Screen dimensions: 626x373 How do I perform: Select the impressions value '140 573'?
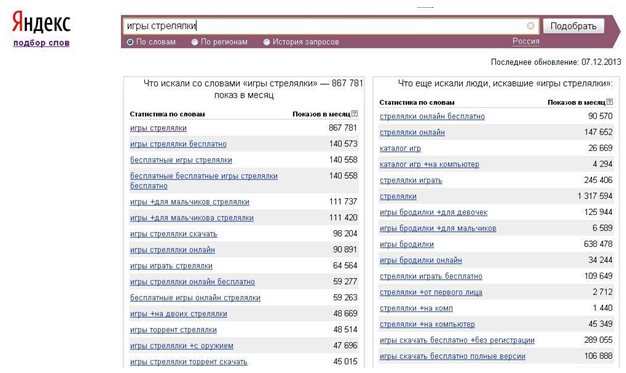[343, 144]
